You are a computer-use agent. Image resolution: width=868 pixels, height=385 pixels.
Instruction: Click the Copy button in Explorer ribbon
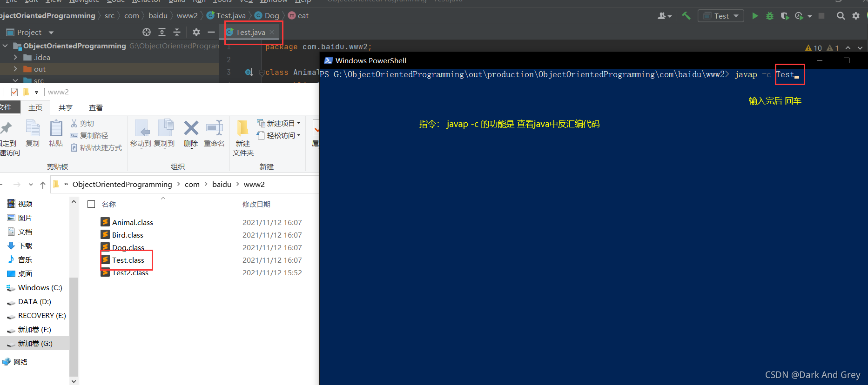pyautogui.click(x=33, y=133)
